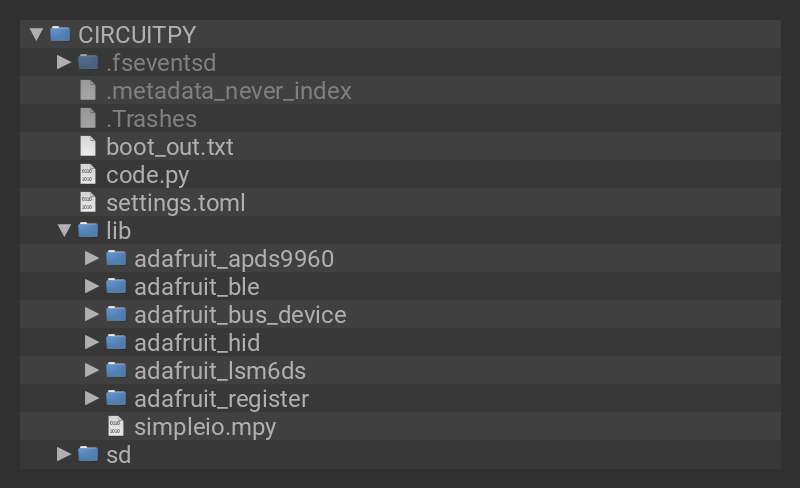Collapse the lib folder arrow
Viewport: 800px width, 488px height.
click(64, 231)
